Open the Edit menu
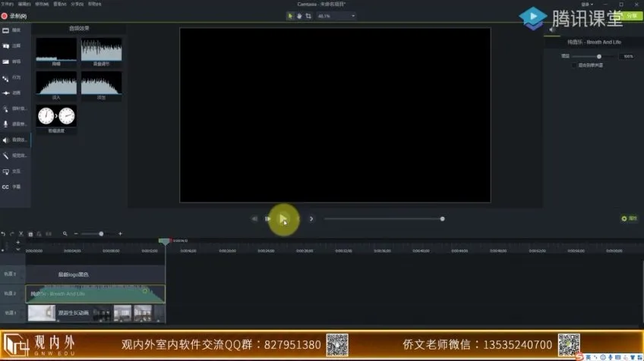 pos(24,4)
